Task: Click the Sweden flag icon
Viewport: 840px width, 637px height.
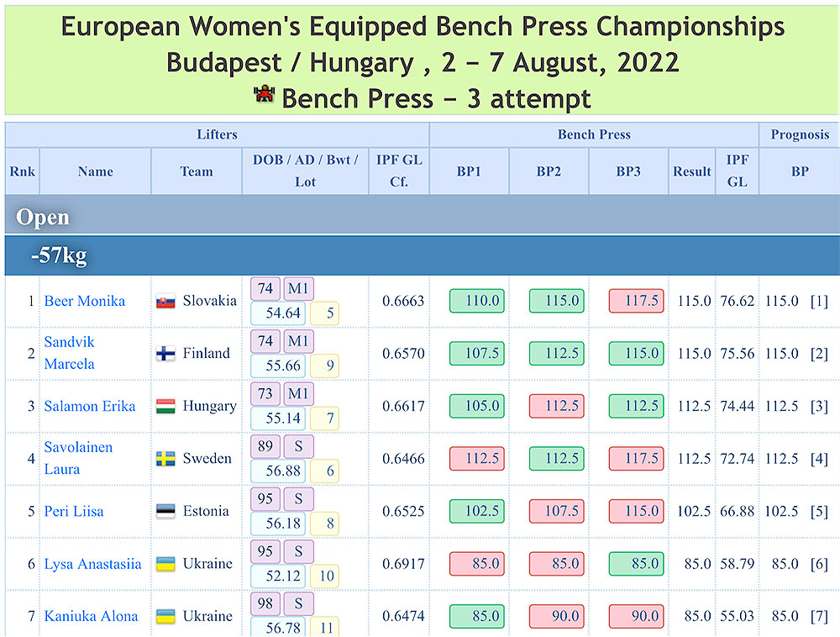Action: (165, 459)
